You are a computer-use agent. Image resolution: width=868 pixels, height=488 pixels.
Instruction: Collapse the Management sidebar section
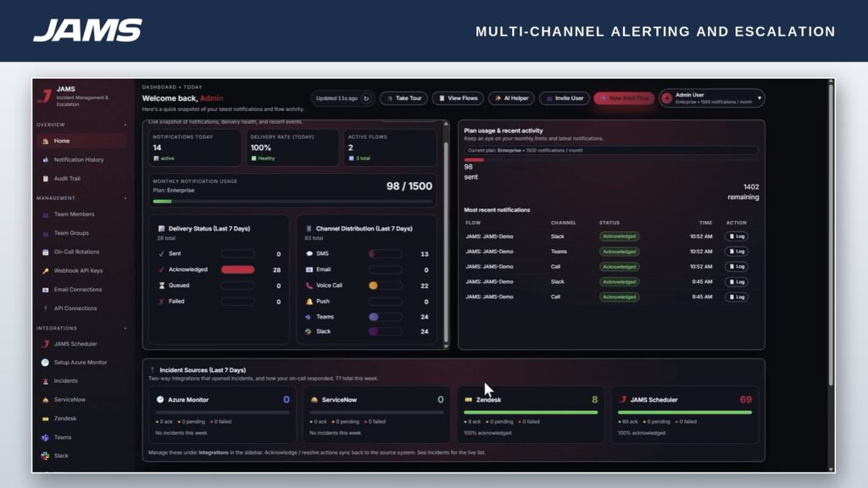(x=125, y=198)
